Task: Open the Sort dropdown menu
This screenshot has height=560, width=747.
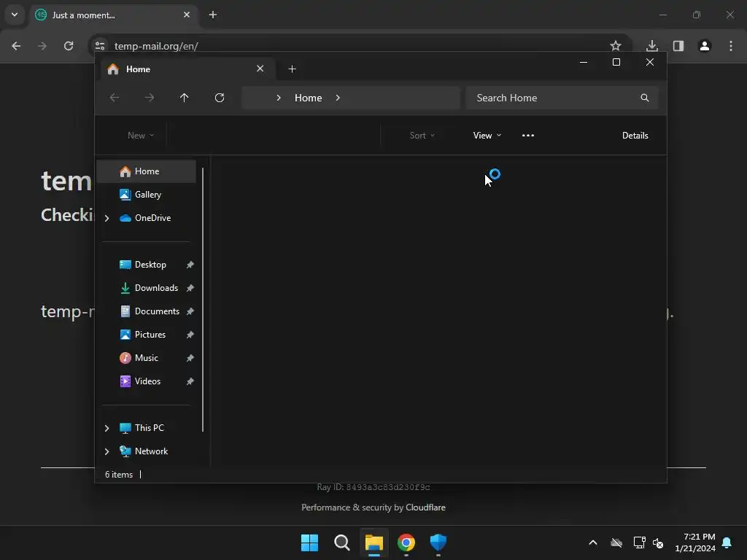Action: pyautogui.click(x=422, y=135)
